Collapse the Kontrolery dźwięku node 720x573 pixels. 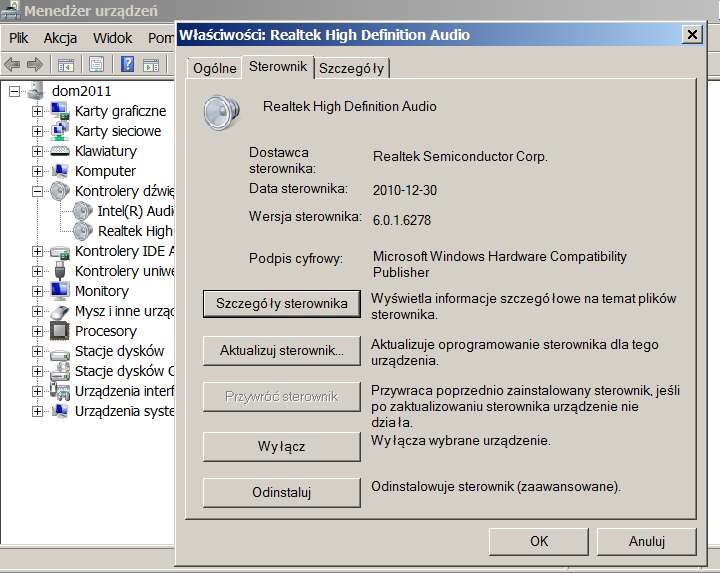pyautogui.click(x=38, y=191)
